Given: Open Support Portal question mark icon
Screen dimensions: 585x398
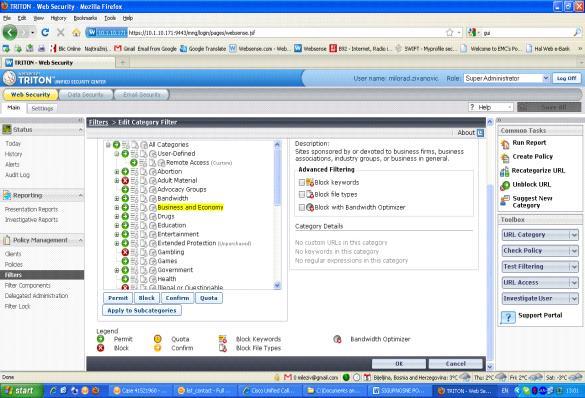Looking at the screenshot, I should click(x=508, y=317).
